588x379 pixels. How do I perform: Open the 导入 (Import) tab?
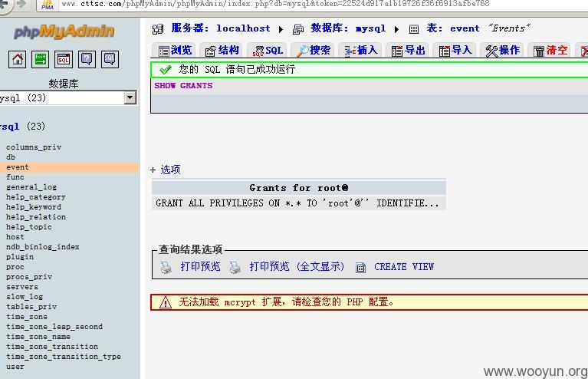pos(455,51)
